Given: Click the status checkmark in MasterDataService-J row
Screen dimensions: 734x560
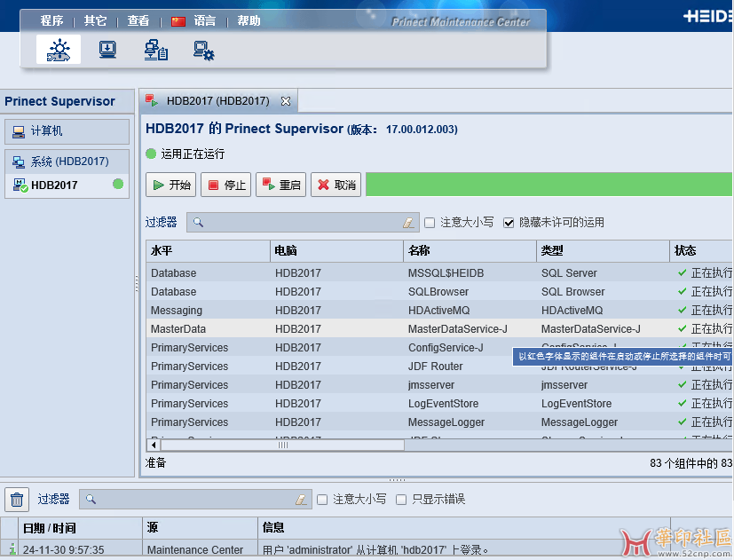Looking at the screenshot, I should coord(682,328).
